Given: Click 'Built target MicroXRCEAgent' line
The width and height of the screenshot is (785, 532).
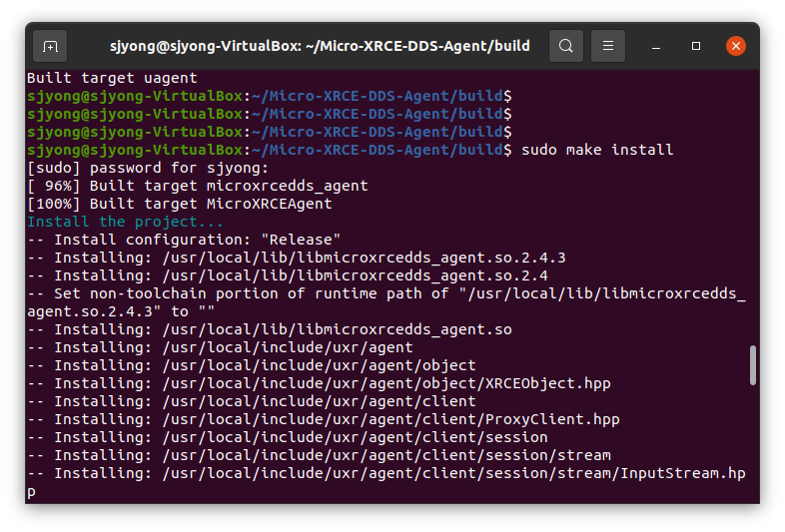Looking at the screenshot, I should click(x=180, y=204).
